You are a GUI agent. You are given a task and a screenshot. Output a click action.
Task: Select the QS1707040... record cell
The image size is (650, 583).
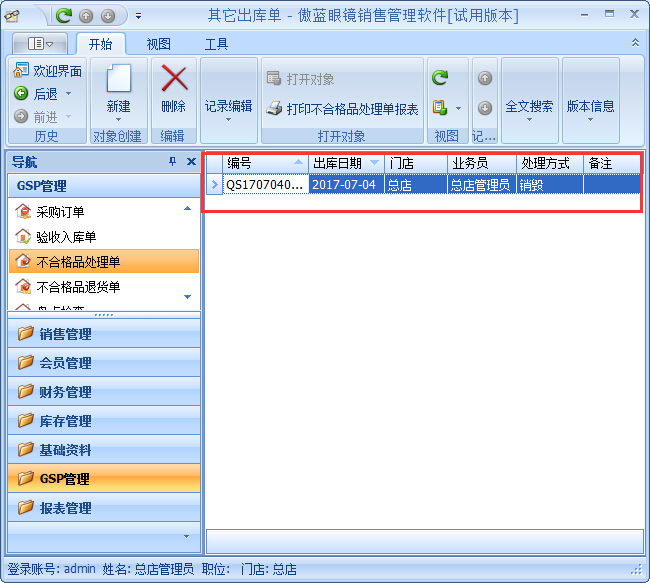265,185
